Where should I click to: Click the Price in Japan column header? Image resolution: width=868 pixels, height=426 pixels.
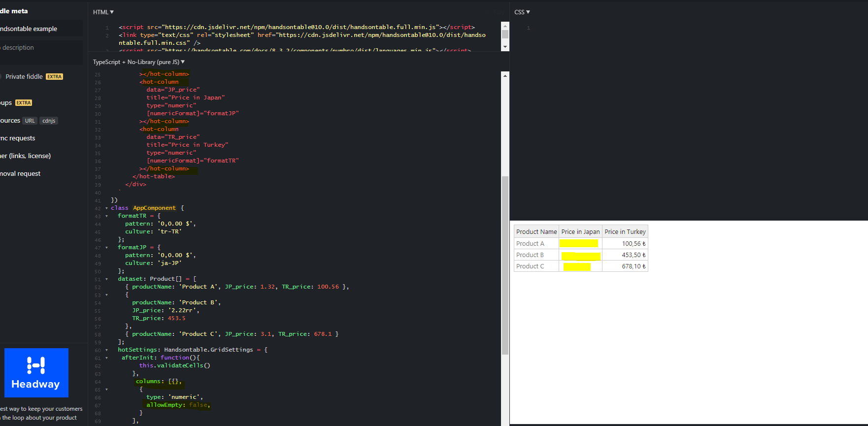[x=581, y=231]
